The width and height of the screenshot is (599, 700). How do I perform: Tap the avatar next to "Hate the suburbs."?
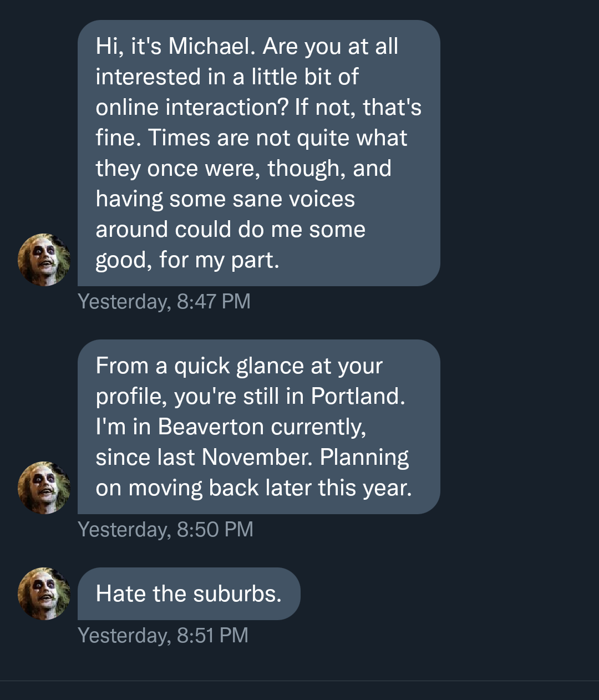(x=44, y=594)
